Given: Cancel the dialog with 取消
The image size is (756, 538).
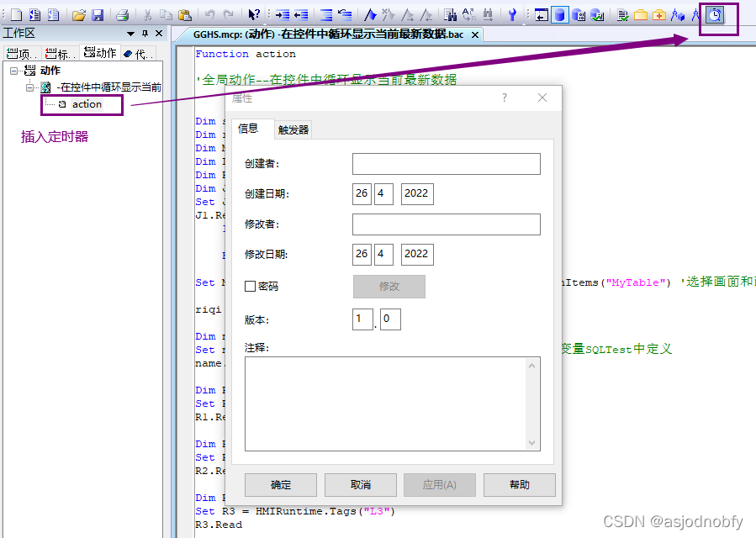Looking at the screenshot, I should [361, 485].
